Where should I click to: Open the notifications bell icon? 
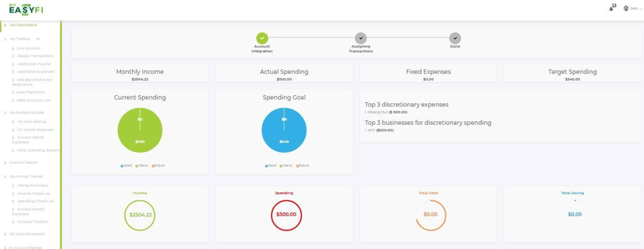[611, 9]
